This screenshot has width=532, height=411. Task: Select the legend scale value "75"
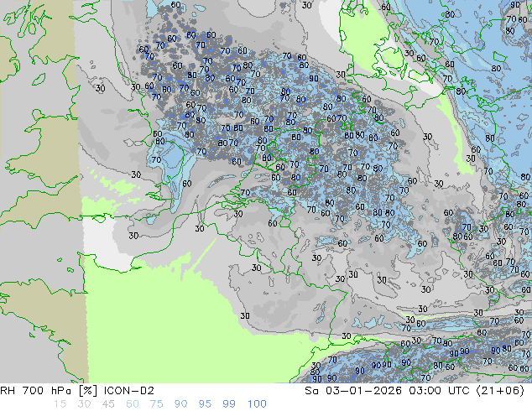(x=156, y=404)
